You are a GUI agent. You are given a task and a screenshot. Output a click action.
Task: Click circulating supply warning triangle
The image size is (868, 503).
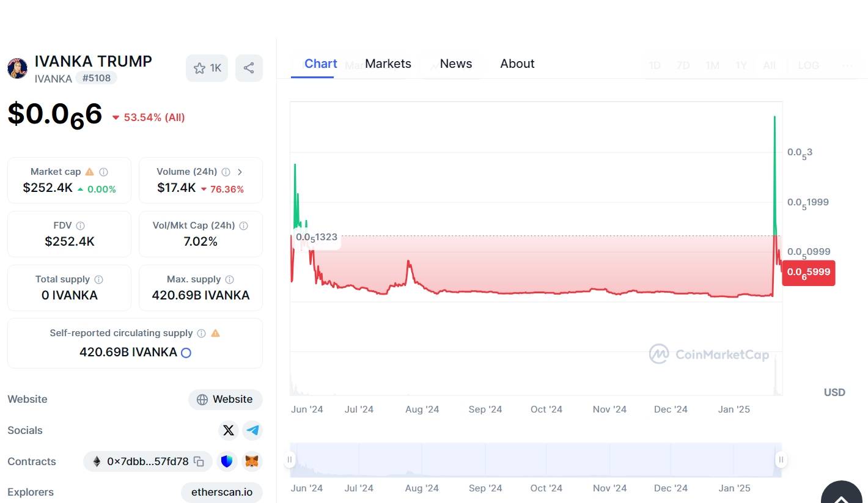(215, 333)
